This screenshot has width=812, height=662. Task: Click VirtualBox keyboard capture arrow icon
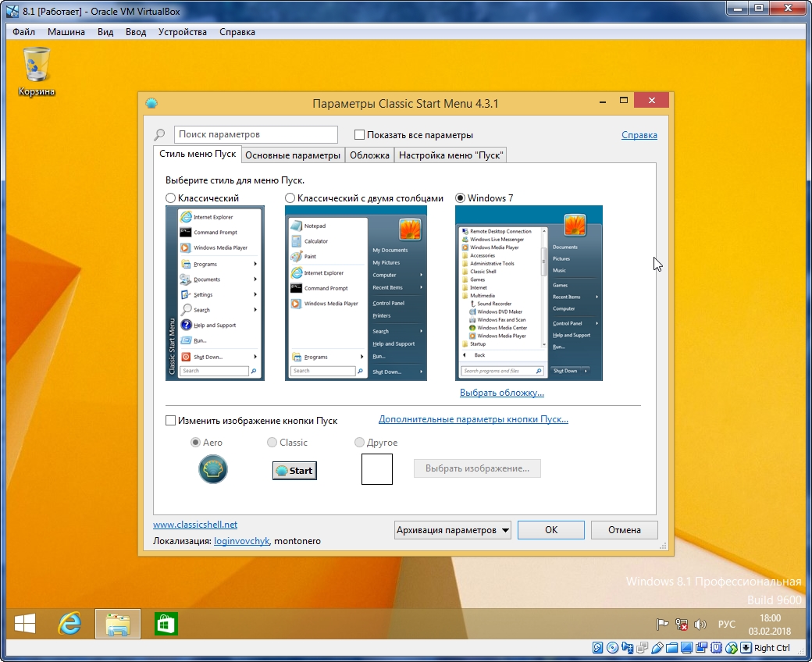coord(746,647)
